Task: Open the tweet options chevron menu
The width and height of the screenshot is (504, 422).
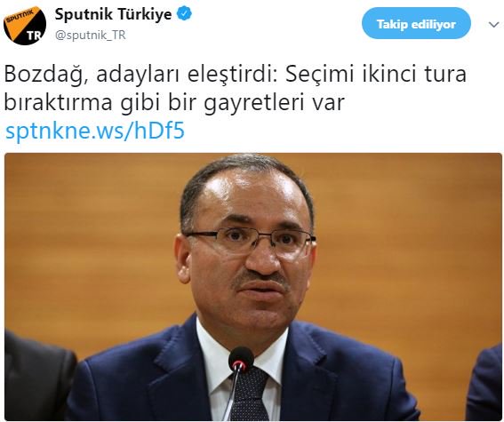Action: point(493,25)
